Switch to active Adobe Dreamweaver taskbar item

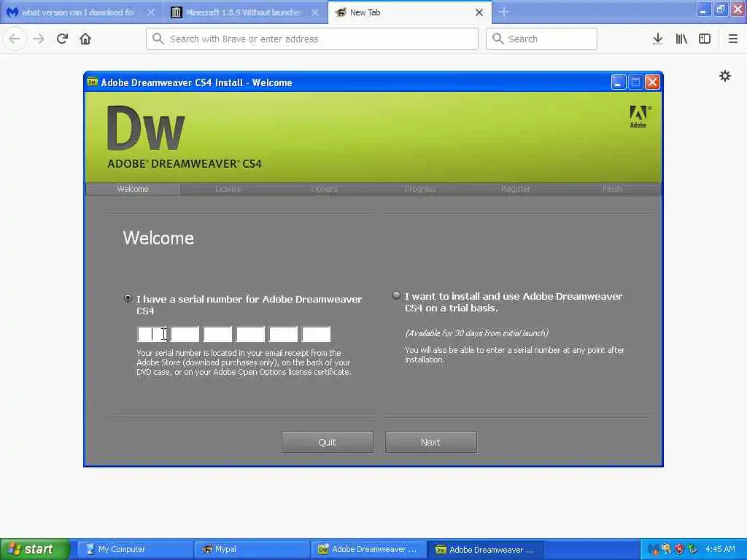coord(486,549)
